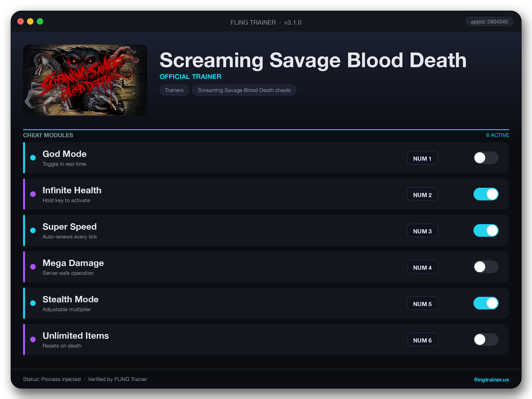Select the Stealth Mode title text
Viewport: 532px width, 399px height.
(70, 299)
